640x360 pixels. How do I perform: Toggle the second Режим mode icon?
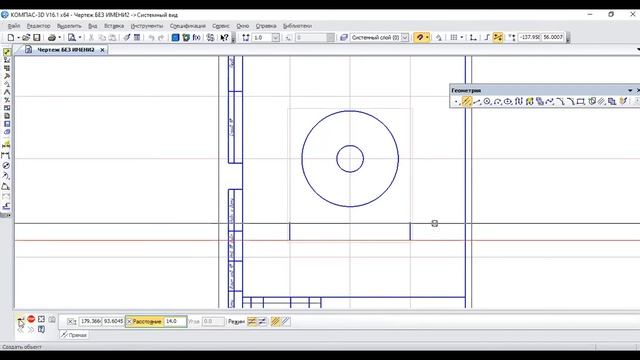click(262, 322)
